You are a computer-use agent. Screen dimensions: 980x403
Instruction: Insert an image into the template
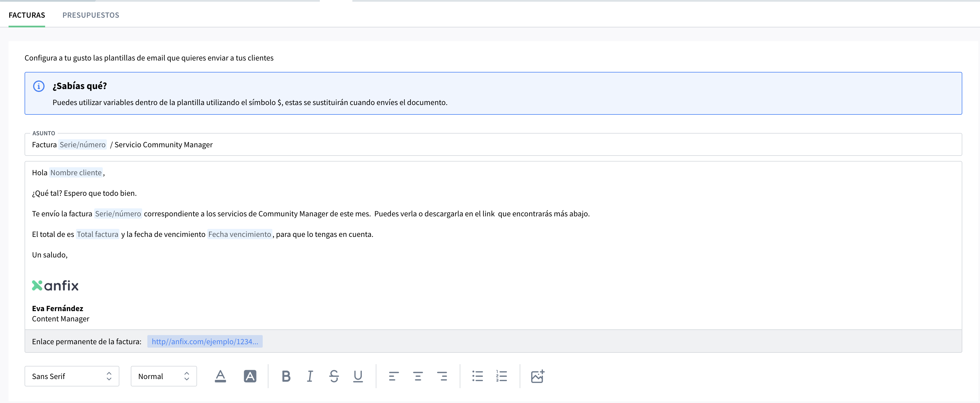click(x=538, y=376)
